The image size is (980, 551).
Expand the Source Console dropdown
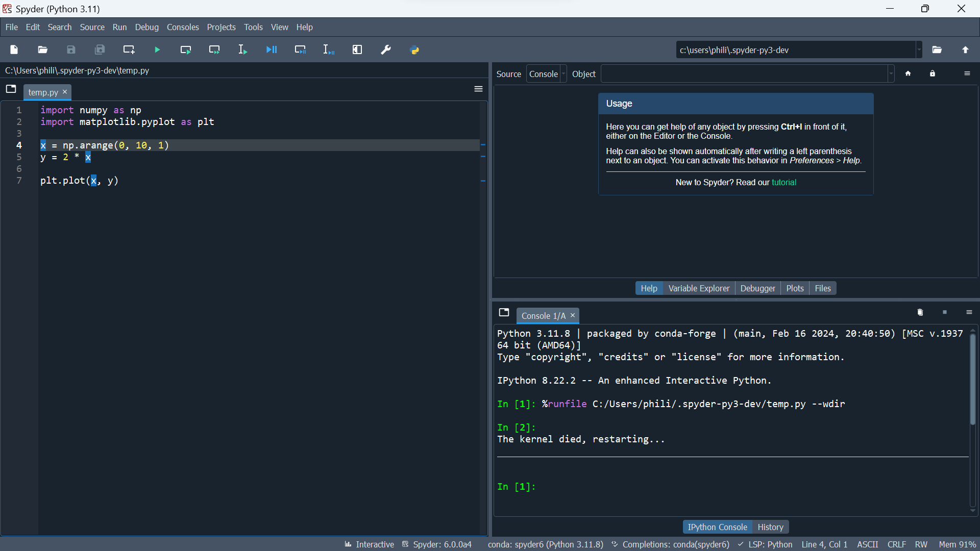(x=547, y=74)
